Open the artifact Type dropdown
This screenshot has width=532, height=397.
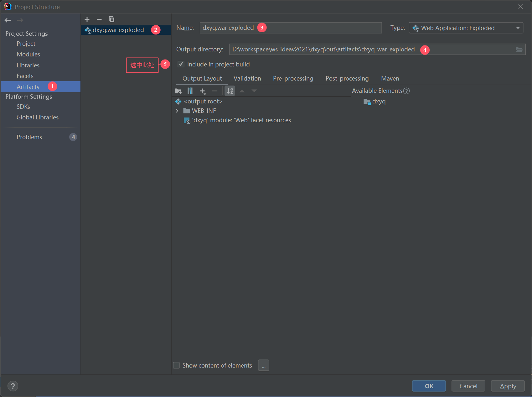click(466, 28)
